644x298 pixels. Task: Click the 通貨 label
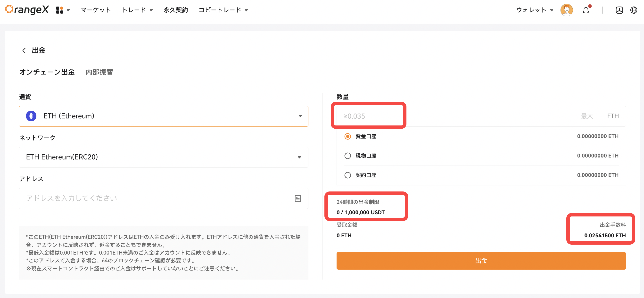(25, 97)
